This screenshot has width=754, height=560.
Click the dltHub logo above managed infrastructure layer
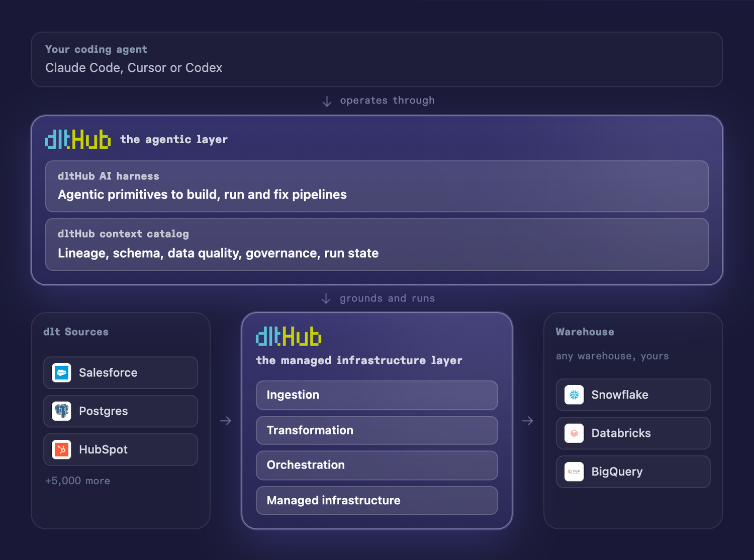(x=289, y=337)
